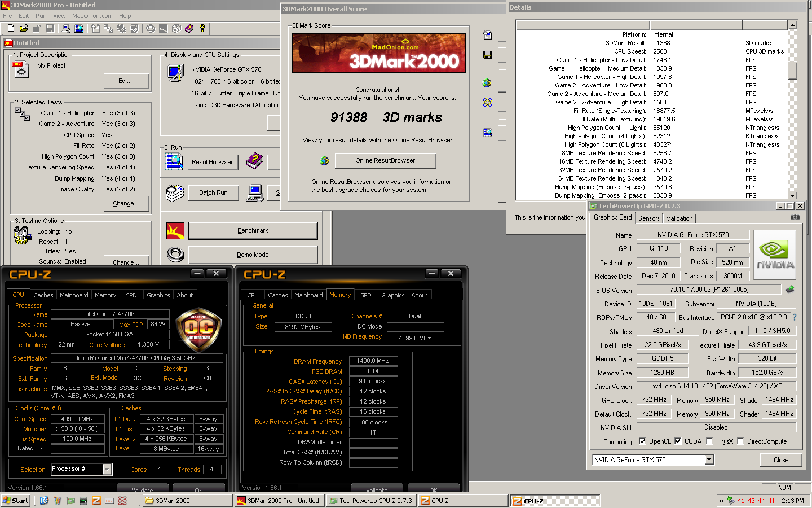Click the Gigabyte OC badge in CPU-Z
This screenshot has width=812, height=508.
(198, 330)
